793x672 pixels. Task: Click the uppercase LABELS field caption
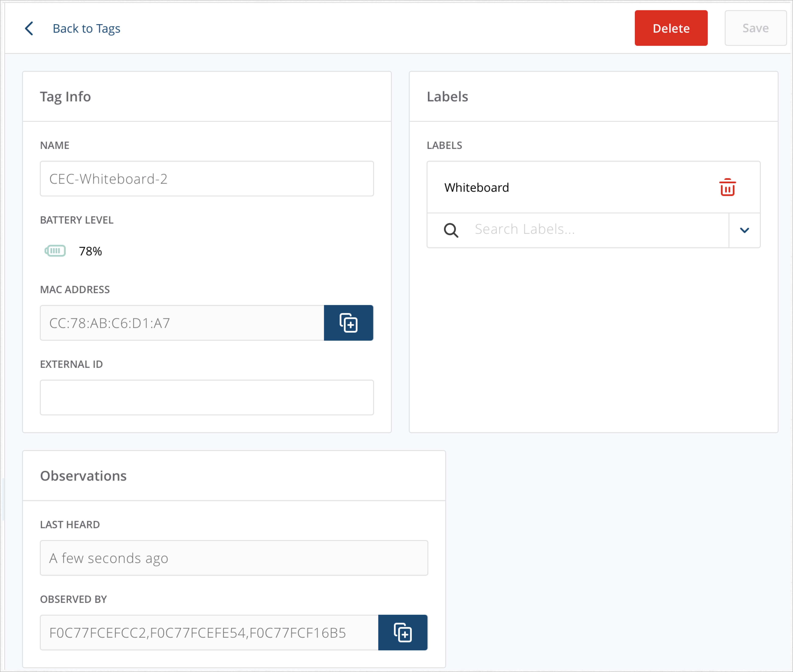click(444, 145)
